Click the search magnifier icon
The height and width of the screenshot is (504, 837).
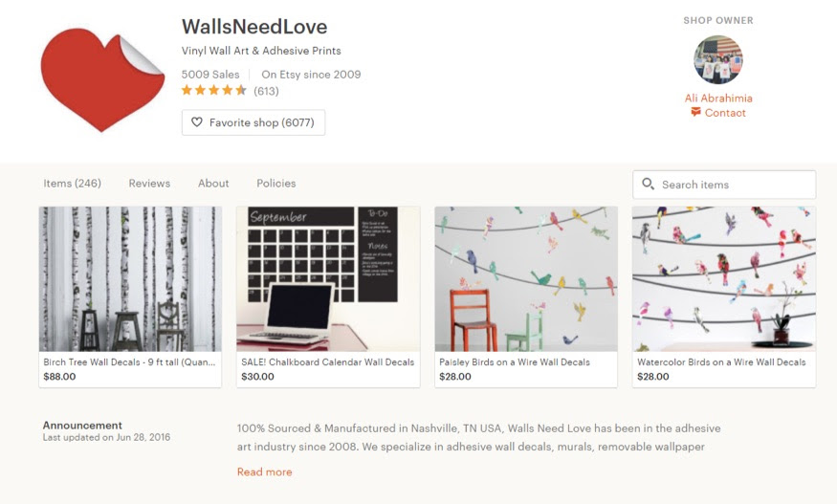point(648,185)
